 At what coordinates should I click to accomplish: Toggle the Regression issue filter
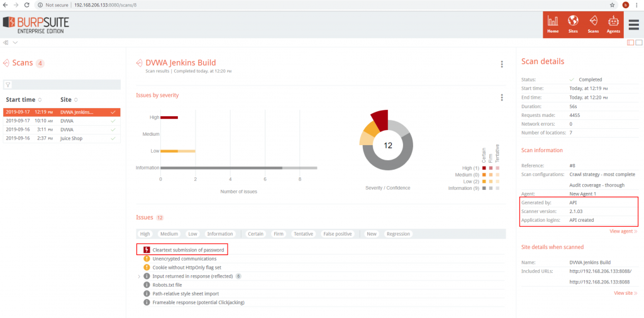(397, 234)
